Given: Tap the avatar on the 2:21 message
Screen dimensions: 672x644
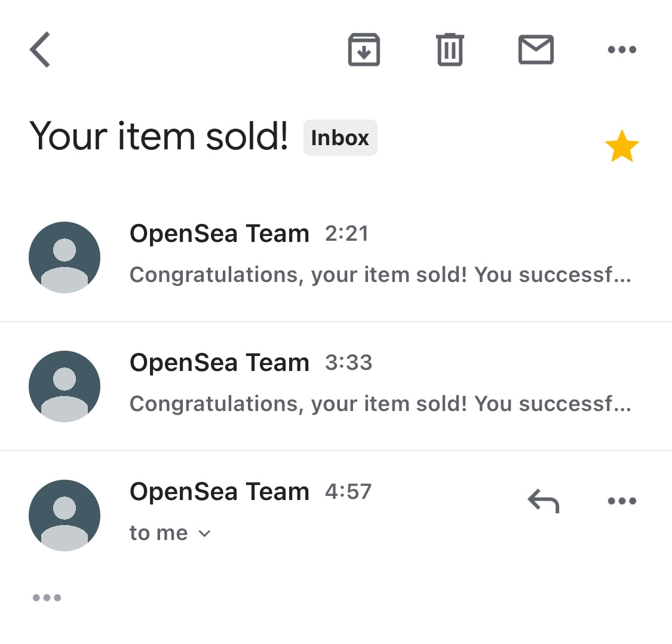Looking at the screenshot, I should point(65,257).
